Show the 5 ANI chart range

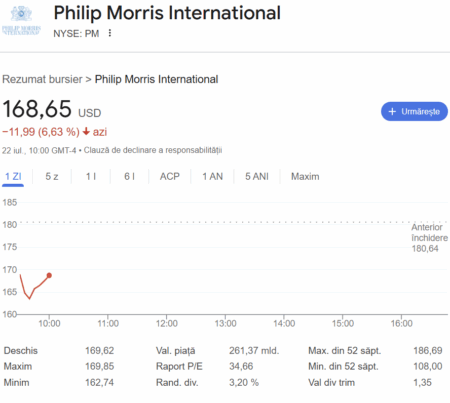257,176
